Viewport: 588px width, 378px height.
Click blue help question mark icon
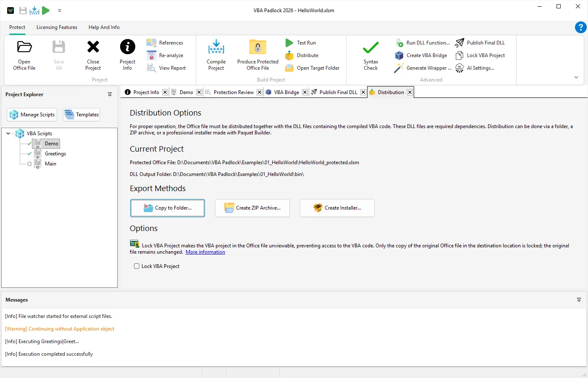[580, 27]
